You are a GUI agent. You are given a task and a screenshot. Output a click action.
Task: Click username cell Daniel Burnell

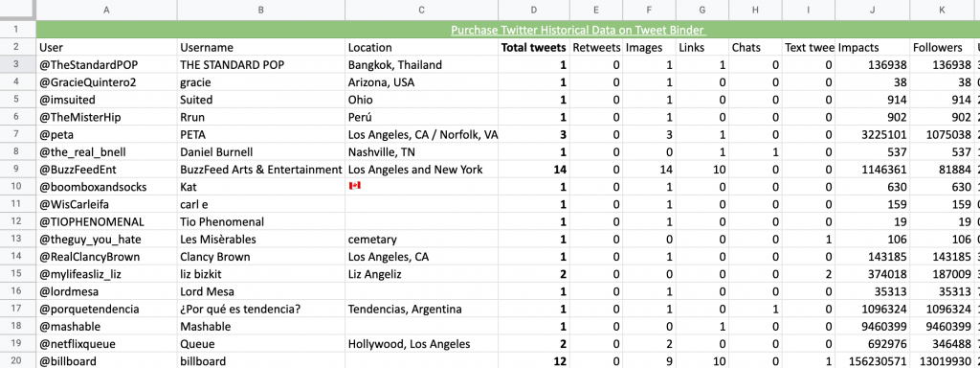260,152
